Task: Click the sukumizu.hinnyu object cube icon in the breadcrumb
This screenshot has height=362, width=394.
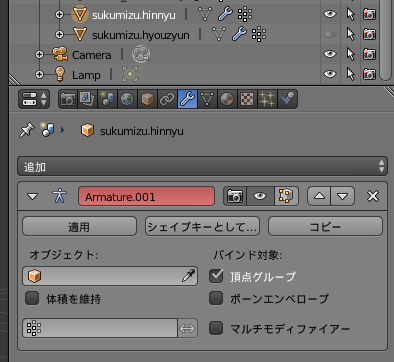Action: tap(87, 130)
